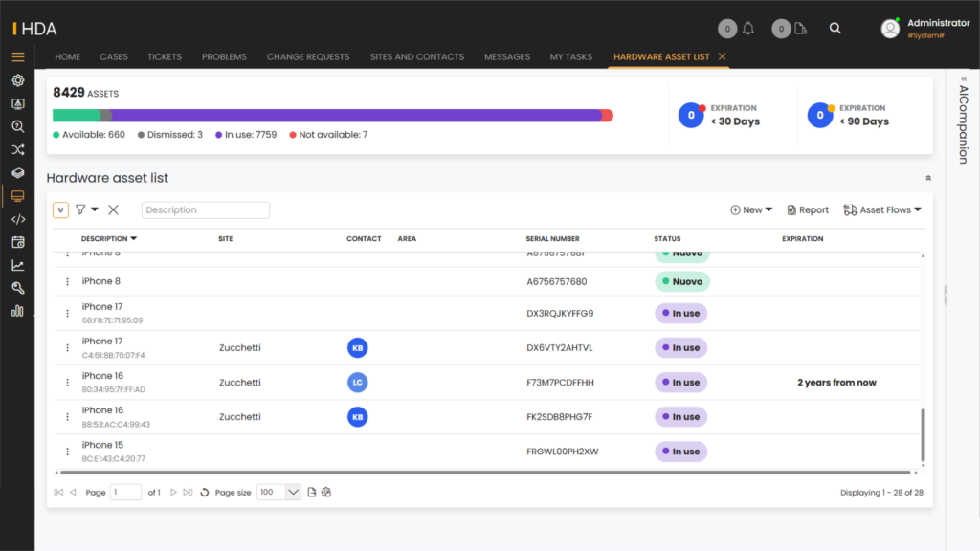Switch to the Sites and Contacts tab

pyautogui.click(x=417, y=56)
